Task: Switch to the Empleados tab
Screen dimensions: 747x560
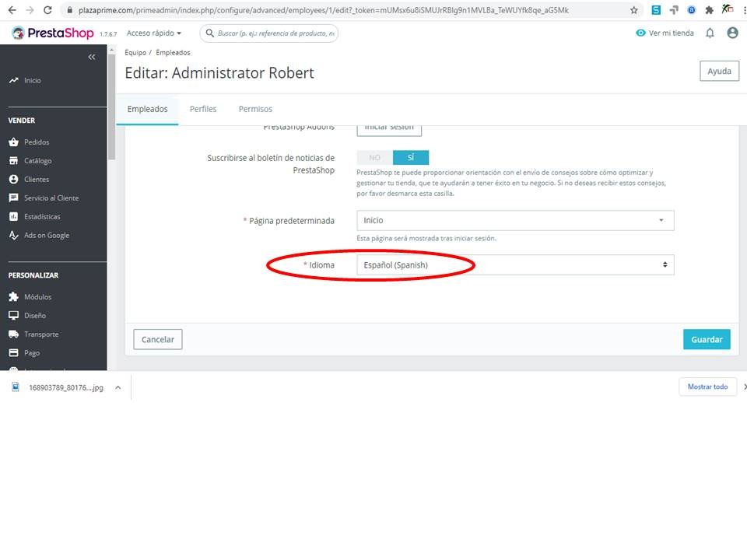Action: [147, 109]
